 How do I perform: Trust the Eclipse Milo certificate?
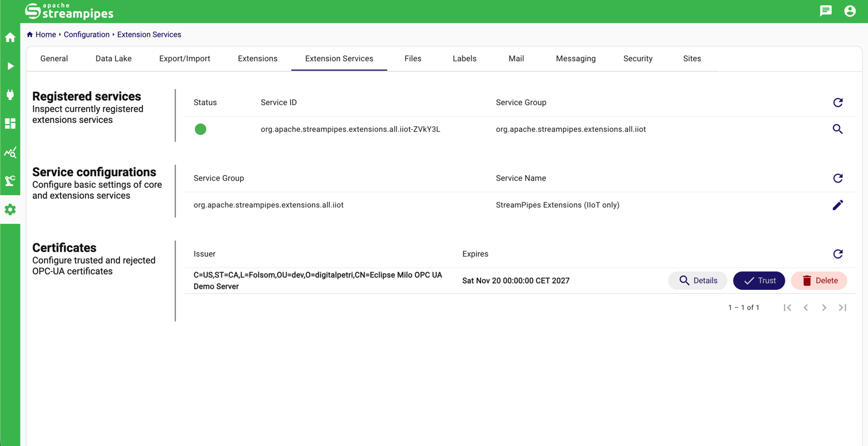759,281
